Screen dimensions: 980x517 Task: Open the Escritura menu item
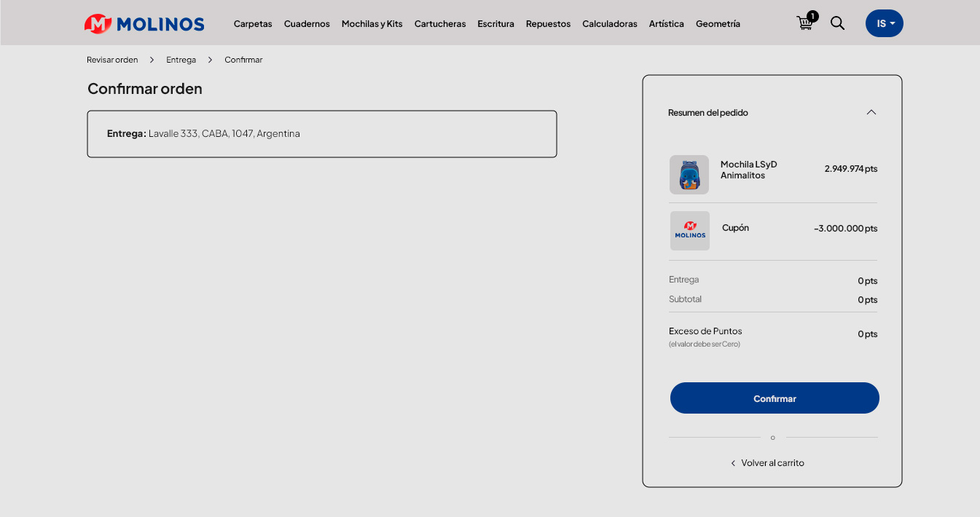495,24
